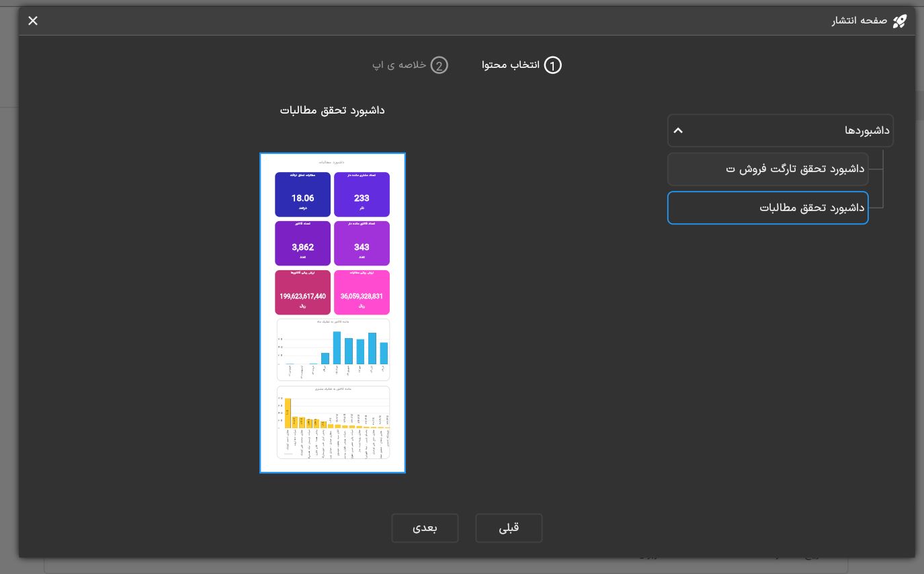Click the rocket icon beside صفحه انتشار
The width and height of the screenshot is (924, 574).
[x=899, y=21]
